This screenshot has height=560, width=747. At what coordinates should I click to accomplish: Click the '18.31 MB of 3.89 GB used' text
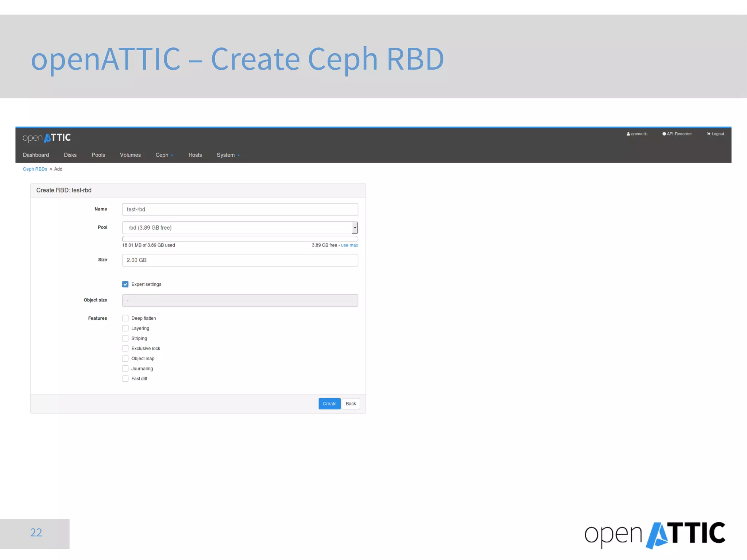tap(148, 245)
